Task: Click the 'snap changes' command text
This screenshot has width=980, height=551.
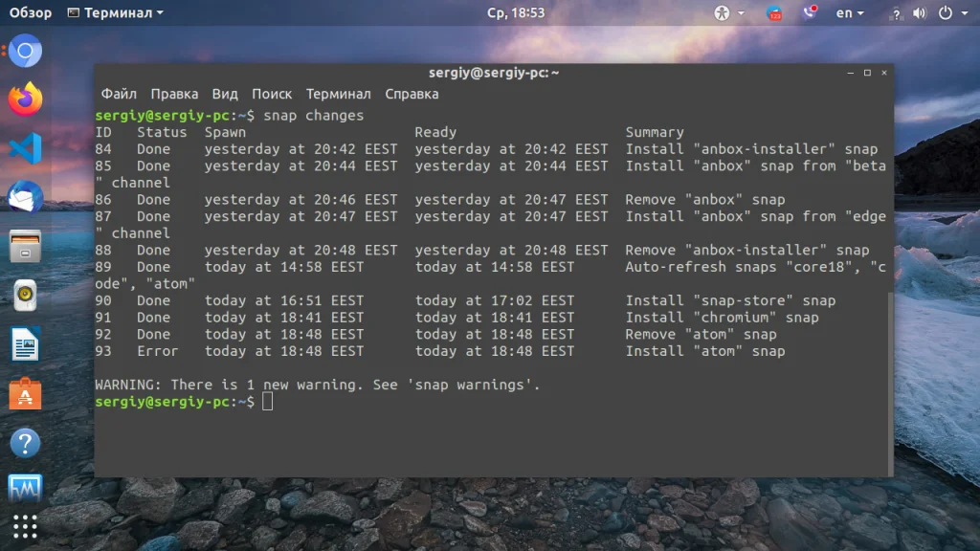Action: pyautogui.click(x=313, y=116)
